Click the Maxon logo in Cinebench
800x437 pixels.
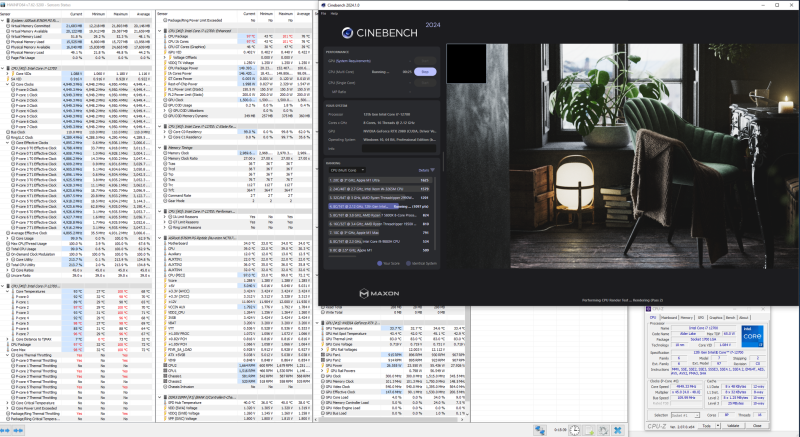(x=379, y=293)
